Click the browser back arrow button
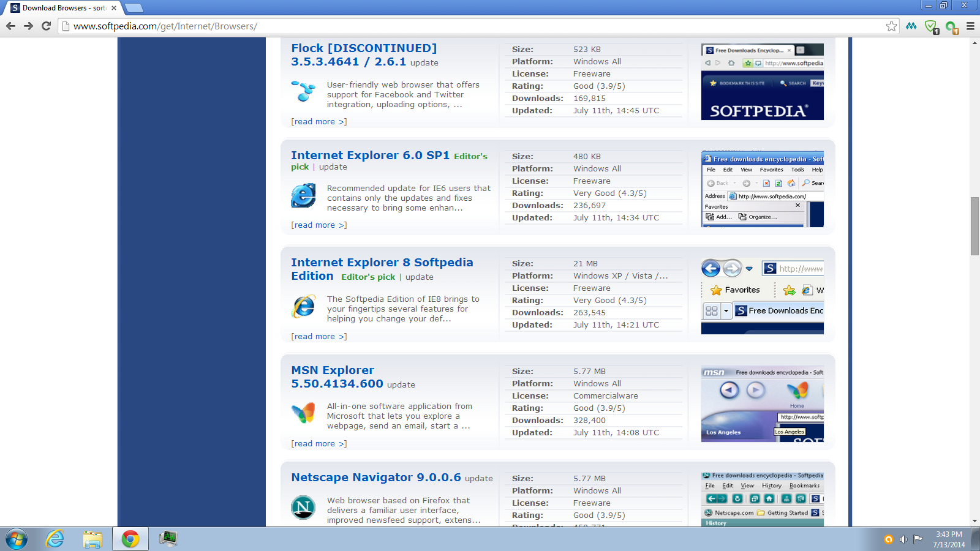980x551 pixels. pyautogui.click(x=10, y=26)
